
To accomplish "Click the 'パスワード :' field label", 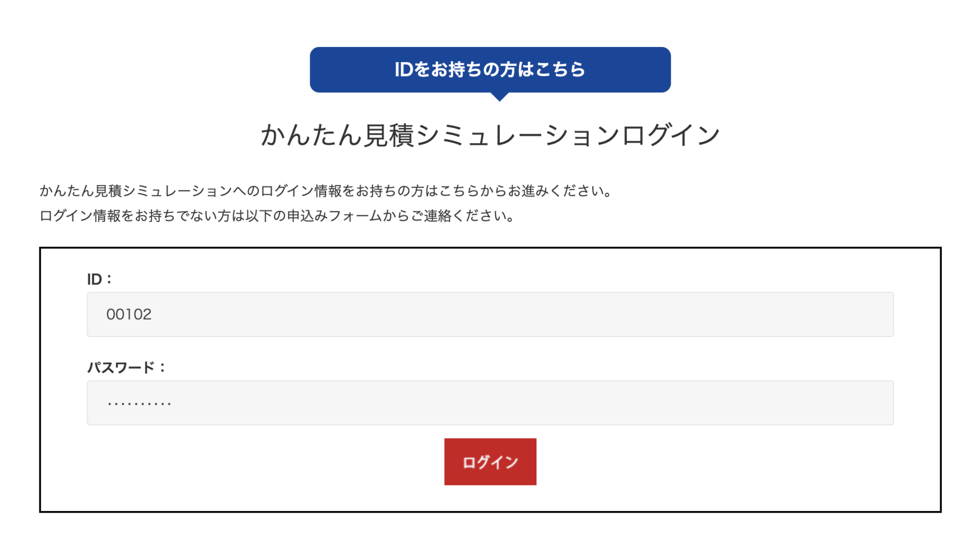I will tap(126, 367).
